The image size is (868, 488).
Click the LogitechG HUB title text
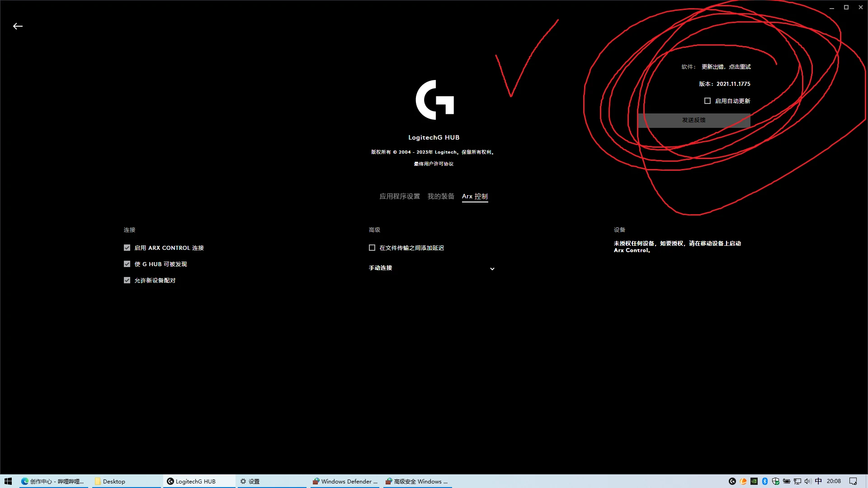434,137
